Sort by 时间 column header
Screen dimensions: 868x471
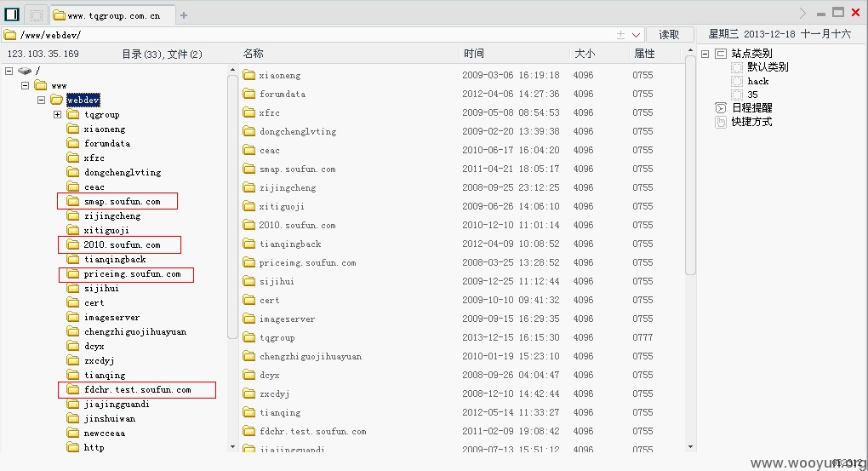474,54
